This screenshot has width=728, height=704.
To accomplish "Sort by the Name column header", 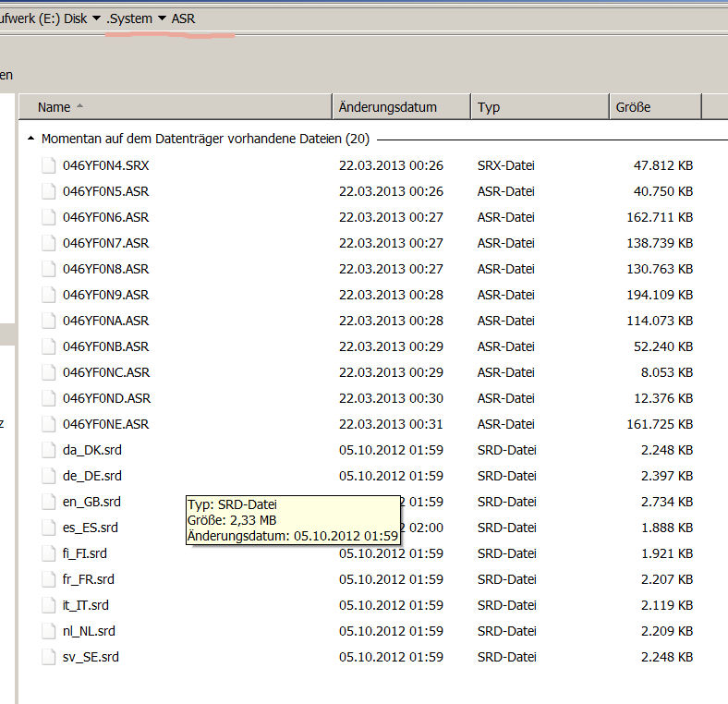I will [55, 107].
